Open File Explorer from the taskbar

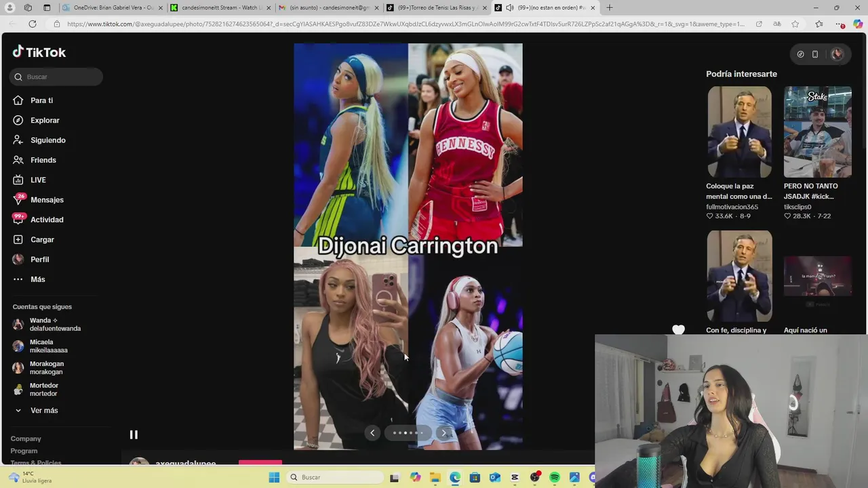point(435,477)
